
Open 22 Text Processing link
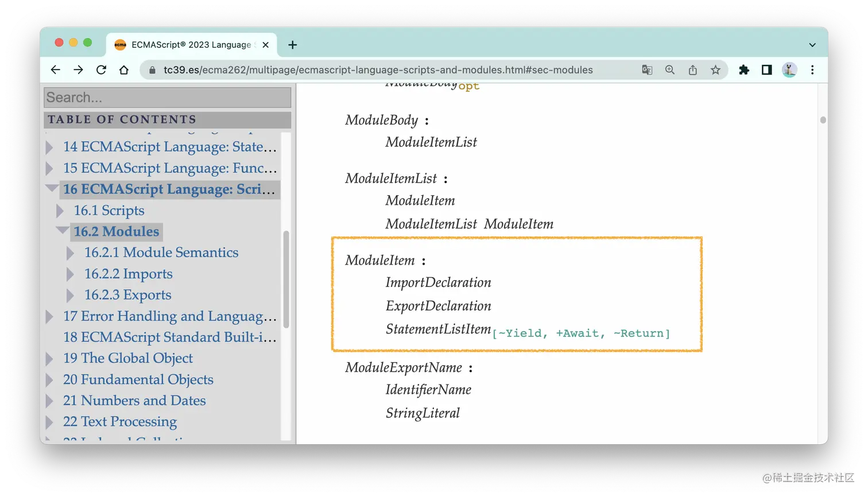coord(120,422)
